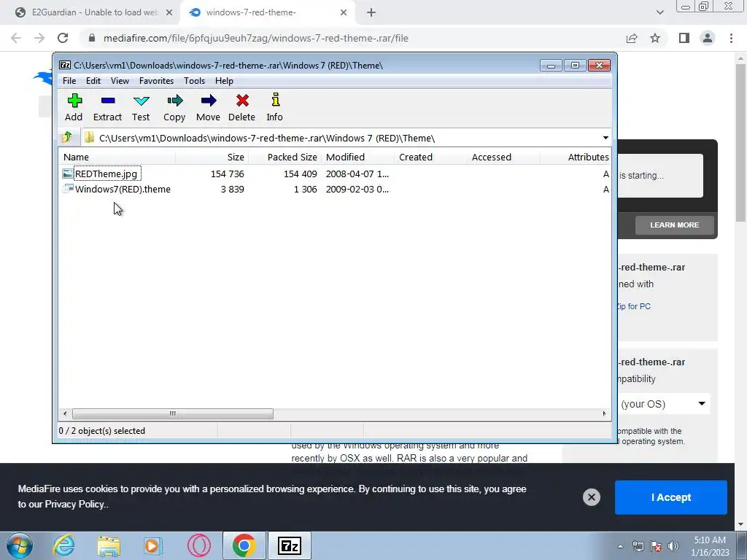Open the Favorites menu
The width and height of the screenshot is (747, 560).
156,81
